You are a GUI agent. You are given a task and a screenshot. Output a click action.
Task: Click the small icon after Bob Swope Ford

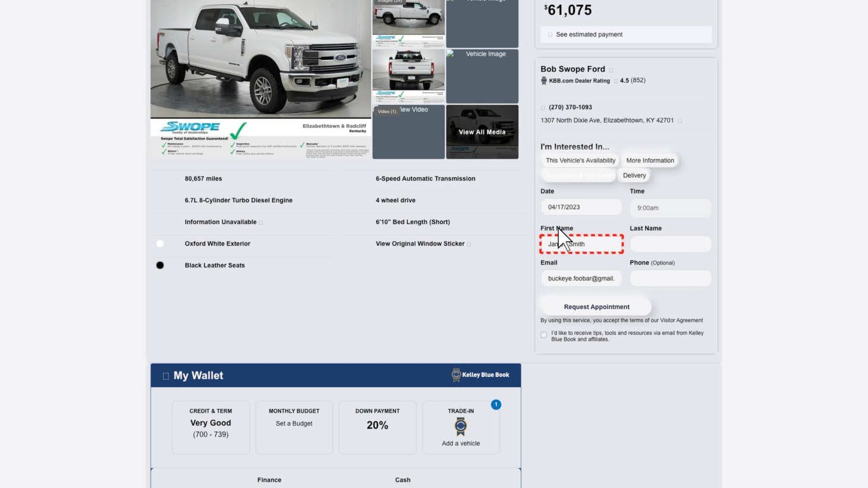(x=611, y=70)
